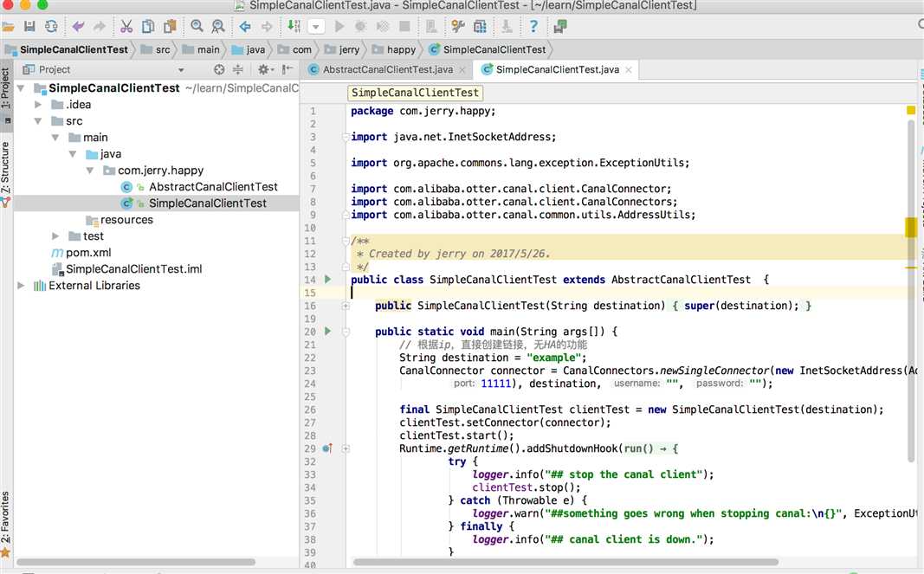Image resolution: width=924 pixels, height=574 pixels.
Task: Collapse the java folder in the tree
Action: 73,154
